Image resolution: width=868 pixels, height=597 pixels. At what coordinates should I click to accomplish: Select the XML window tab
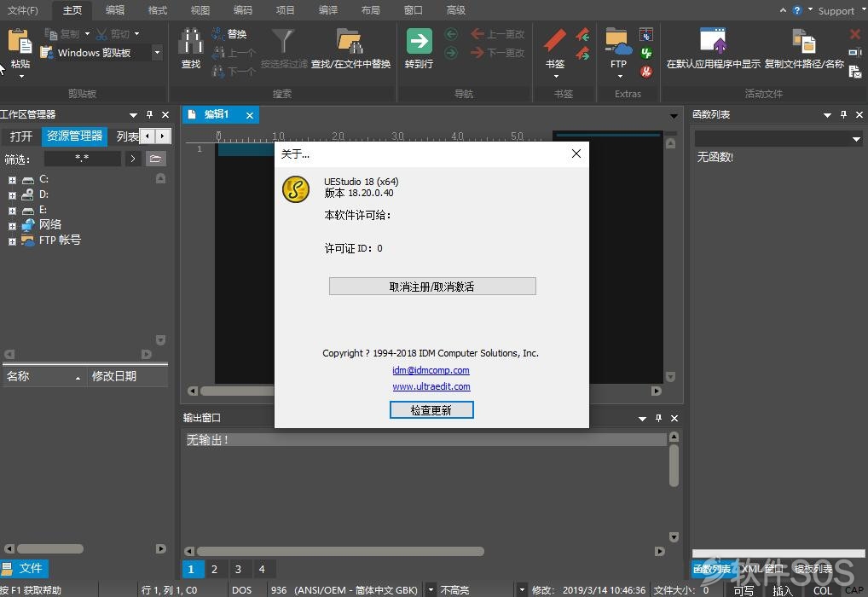tap(762, 569)
